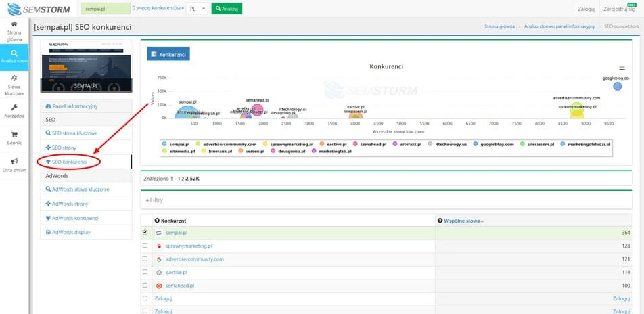Click Zaloguj on the right of the first locked row

[x=621, y=299]
